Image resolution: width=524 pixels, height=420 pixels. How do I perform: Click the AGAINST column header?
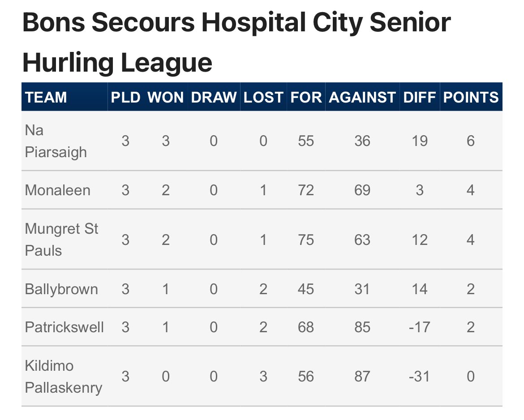pyautogui.click(x=362, y=97)
